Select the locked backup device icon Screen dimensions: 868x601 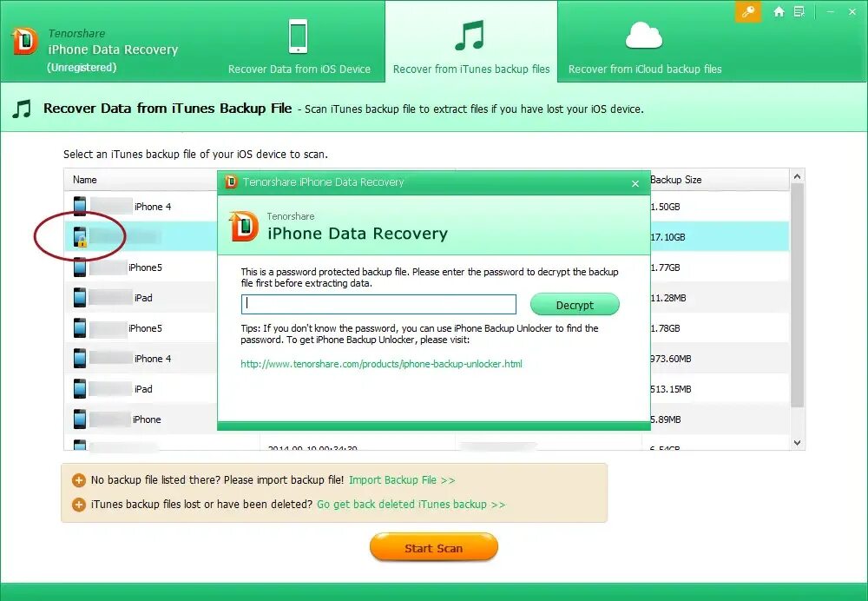click(x=80, y=236)
